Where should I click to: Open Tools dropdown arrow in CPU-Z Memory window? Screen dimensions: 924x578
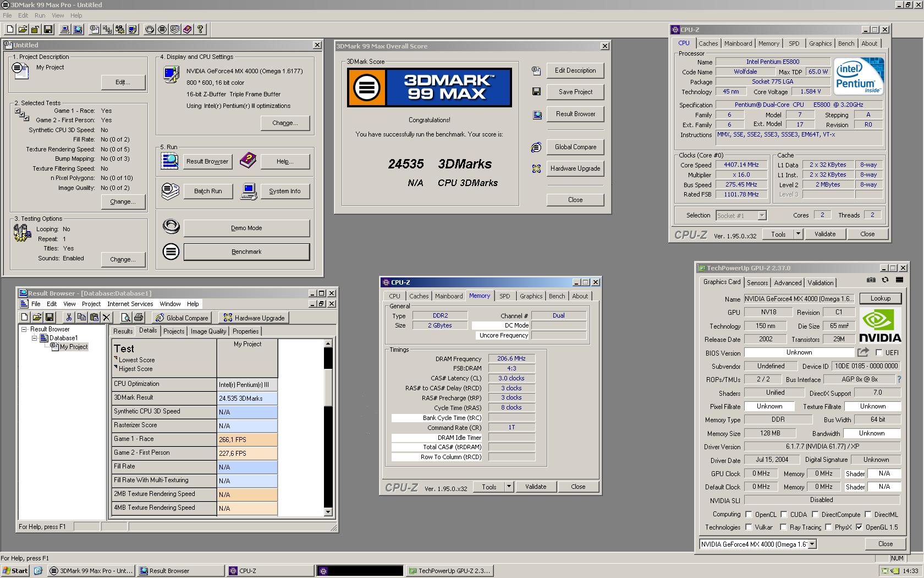[509, 487]
